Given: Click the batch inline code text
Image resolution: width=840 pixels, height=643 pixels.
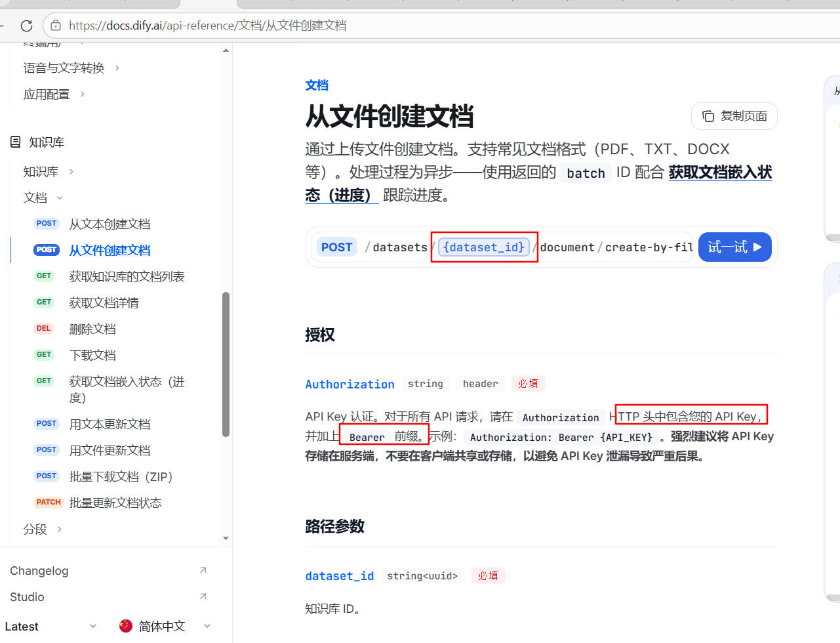Looking at the screenshot, I should click(x=586, y=173).
